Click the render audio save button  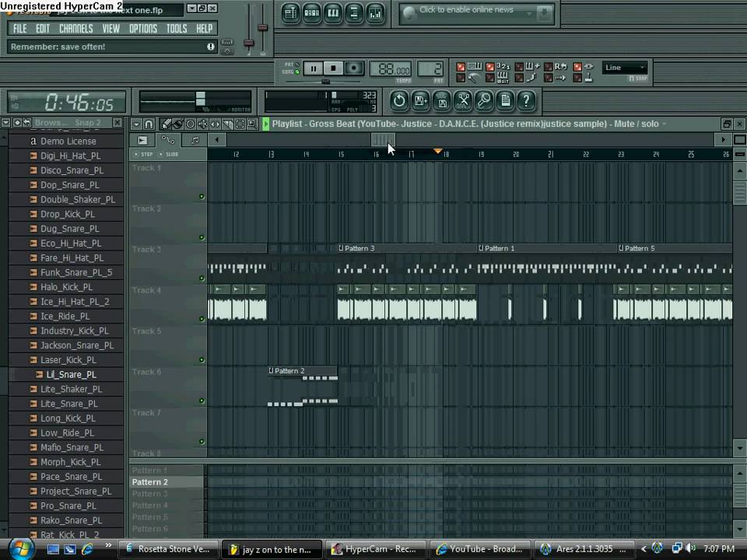442,100
